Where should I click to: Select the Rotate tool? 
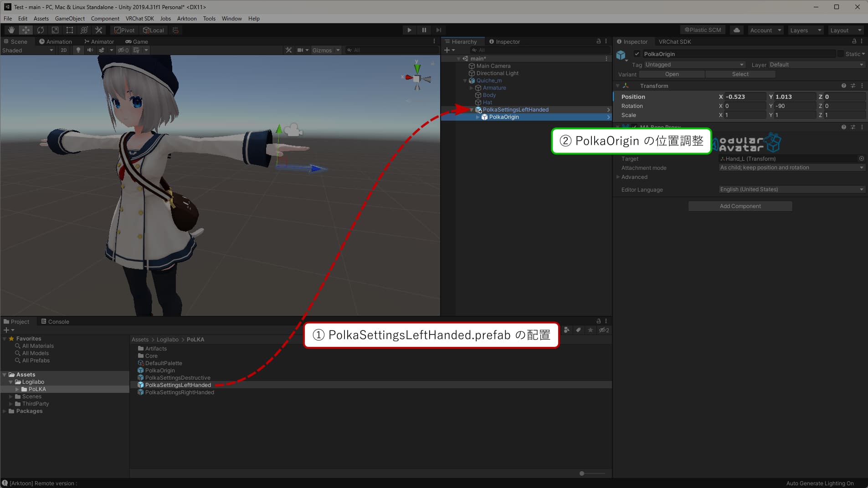pyautogui.click(x=41, y=30)
